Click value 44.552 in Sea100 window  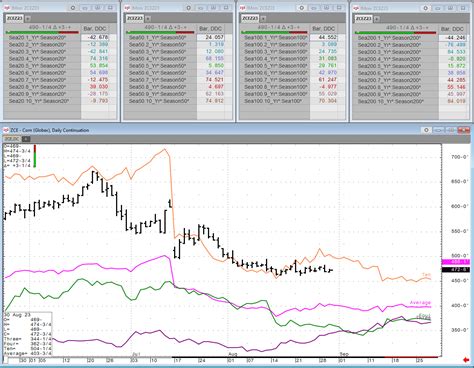pos(328,37)
